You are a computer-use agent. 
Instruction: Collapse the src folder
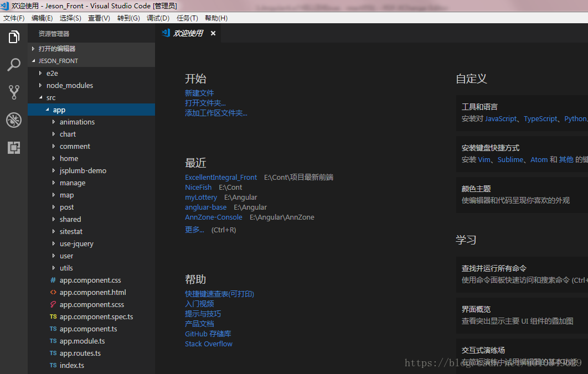pos(40,97)
